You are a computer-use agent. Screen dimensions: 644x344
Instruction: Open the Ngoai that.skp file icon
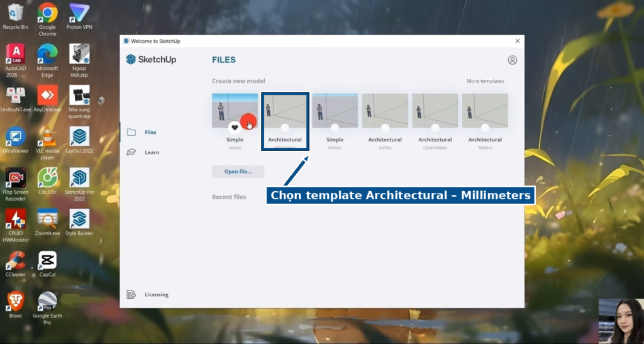(79, 60)
